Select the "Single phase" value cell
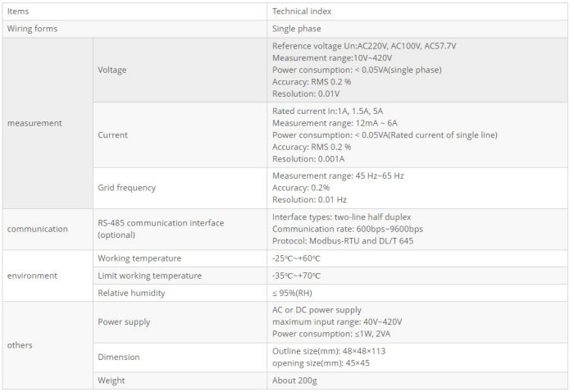574x392 pixels. 297,29
